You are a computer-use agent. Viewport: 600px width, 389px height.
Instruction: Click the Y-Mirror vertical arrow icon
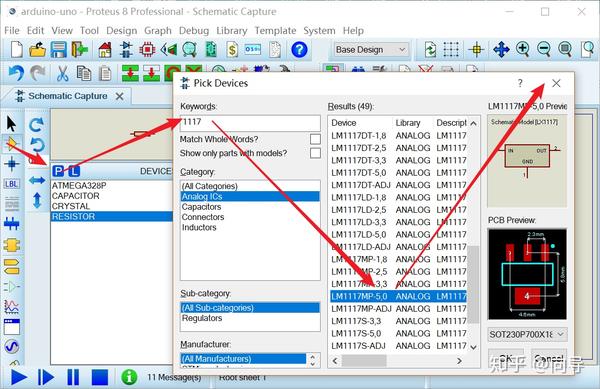click(37, 200)
